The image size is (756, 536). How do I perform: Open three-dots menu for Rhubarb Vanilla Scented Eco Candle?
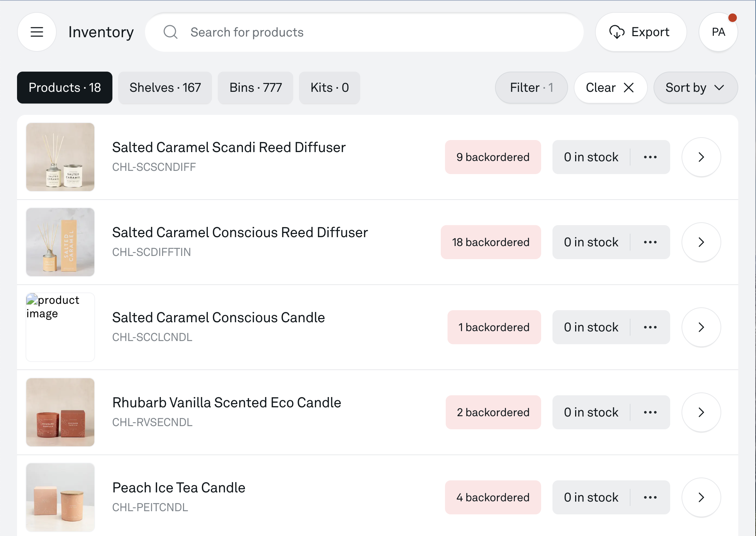(x=650, y=412)
